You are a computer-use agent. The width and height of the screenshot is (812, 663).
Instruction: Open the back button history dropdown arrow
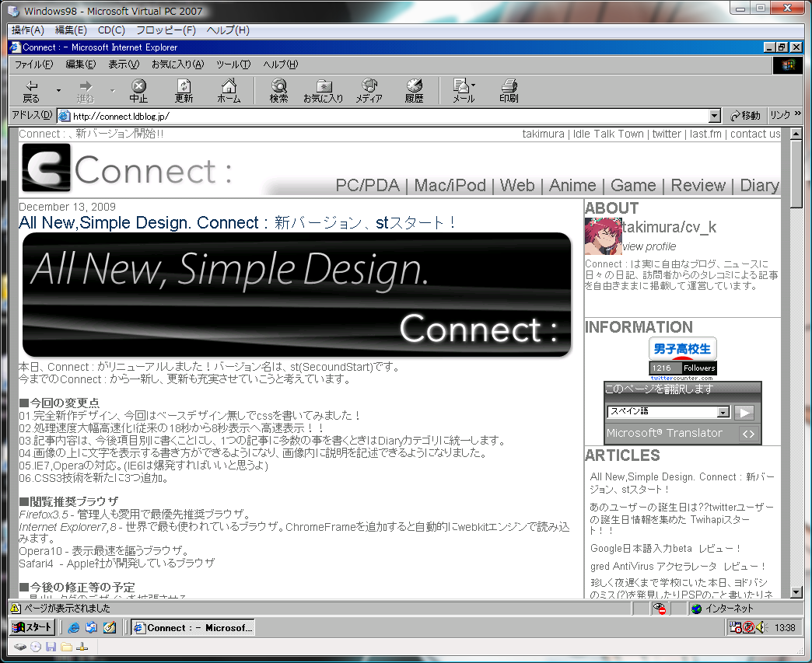[58, 91]
